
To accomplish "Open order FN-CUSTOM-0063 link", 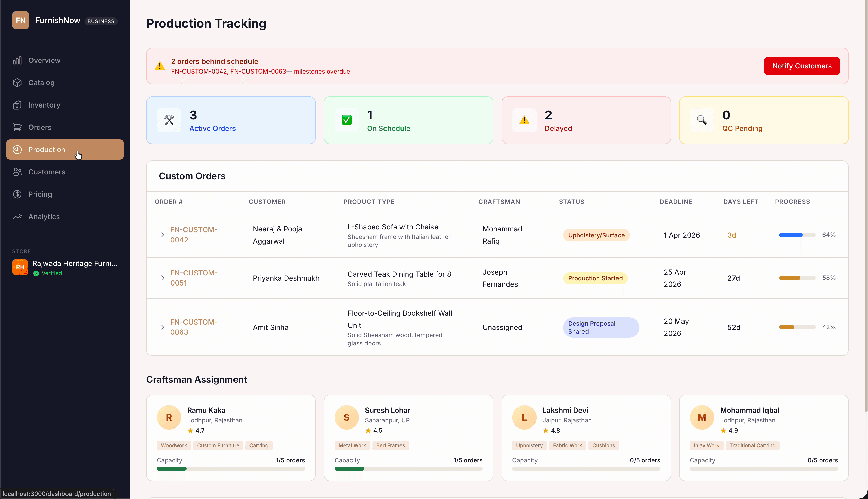I will click(194, 327).
